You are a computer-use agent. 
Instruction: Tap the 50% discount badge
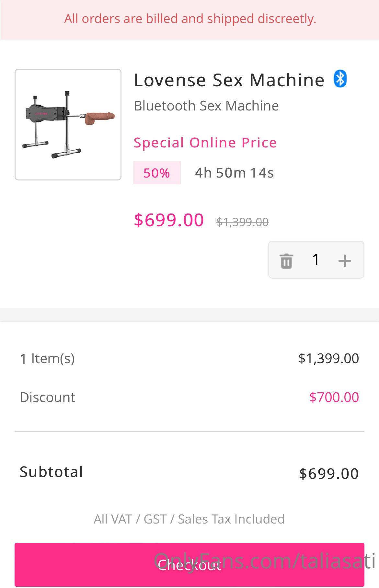(x=157, y=173)
